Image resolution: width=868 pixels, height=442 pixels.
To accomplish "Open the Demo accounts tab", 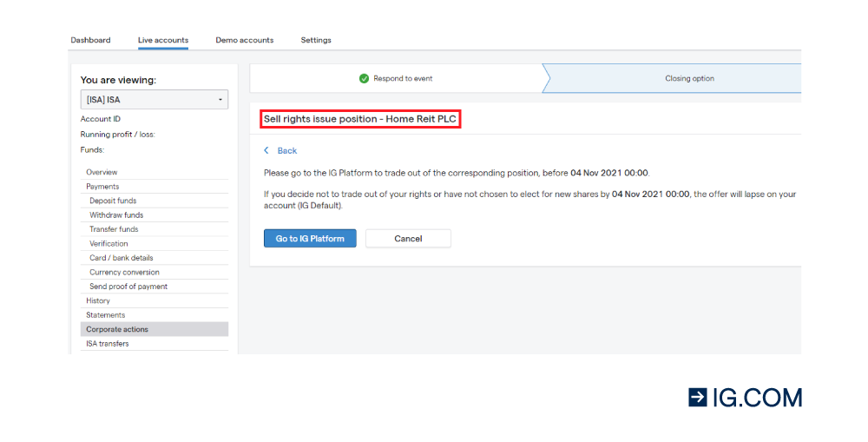I will (x=244, y=40).
